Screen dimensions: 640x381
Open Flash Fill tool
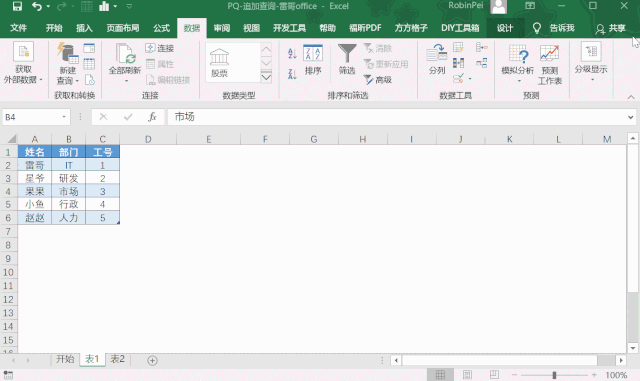pyautogui.click(x=458, y=48)
